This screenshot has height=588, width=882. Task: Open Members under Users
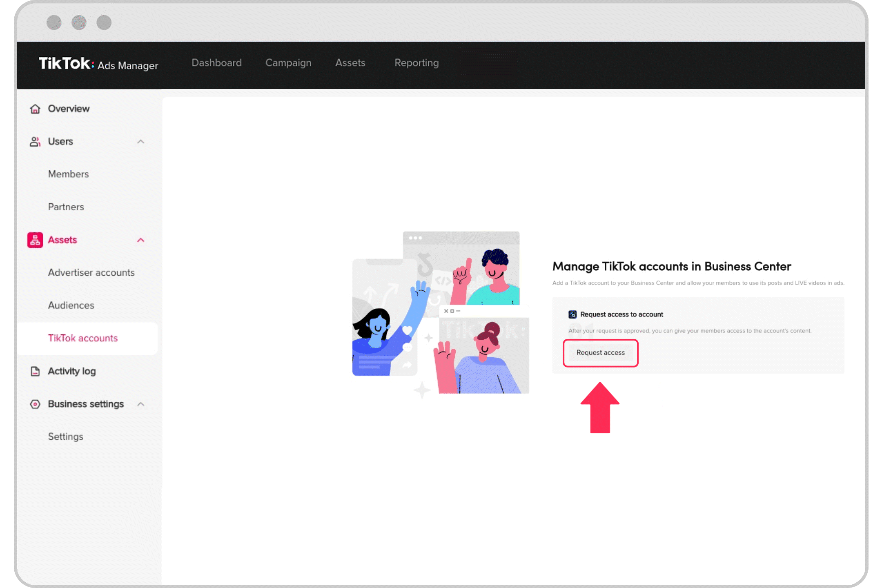(68, 174)
